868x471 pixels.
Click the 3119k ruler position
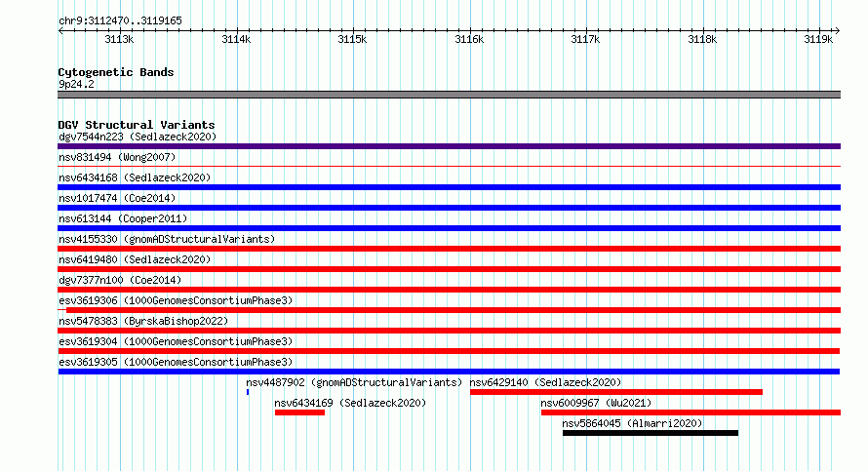pos(818,39)
